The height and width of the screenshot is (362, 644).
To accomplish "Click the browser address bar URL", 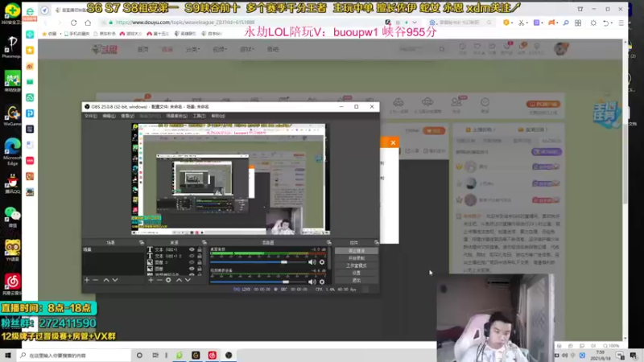I will (185, 23).
